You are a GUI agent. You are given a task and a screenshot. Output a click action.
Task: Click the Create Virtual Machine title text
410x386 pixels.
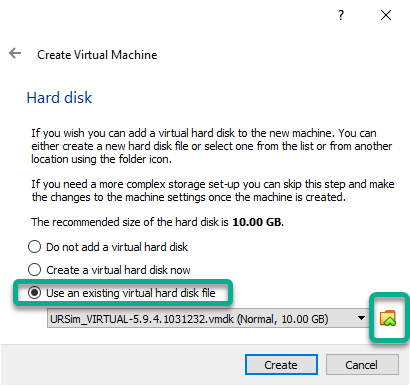[97, 55]
